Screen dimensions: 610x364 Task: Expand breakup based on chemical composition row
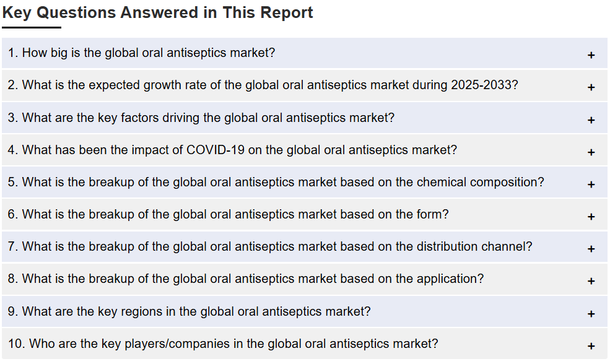(x=305, y=183)
